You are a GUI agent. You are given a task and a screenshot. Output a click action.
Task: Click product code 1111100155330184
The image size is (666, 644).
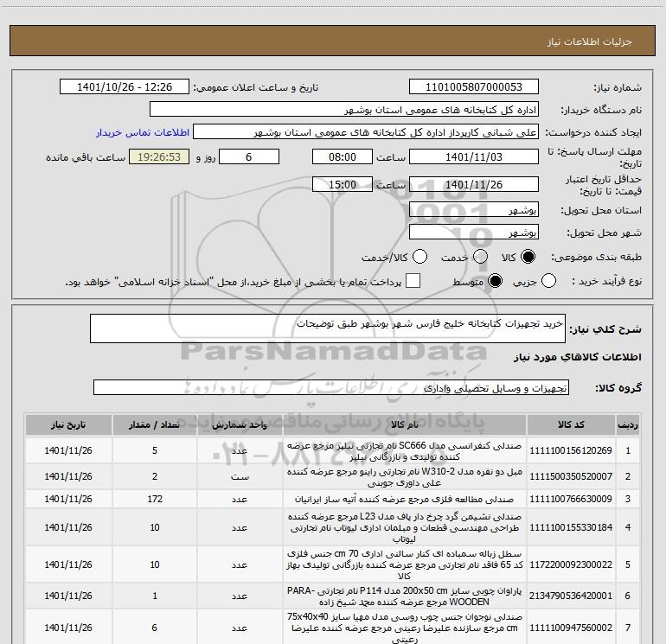(x=571, y=527)
